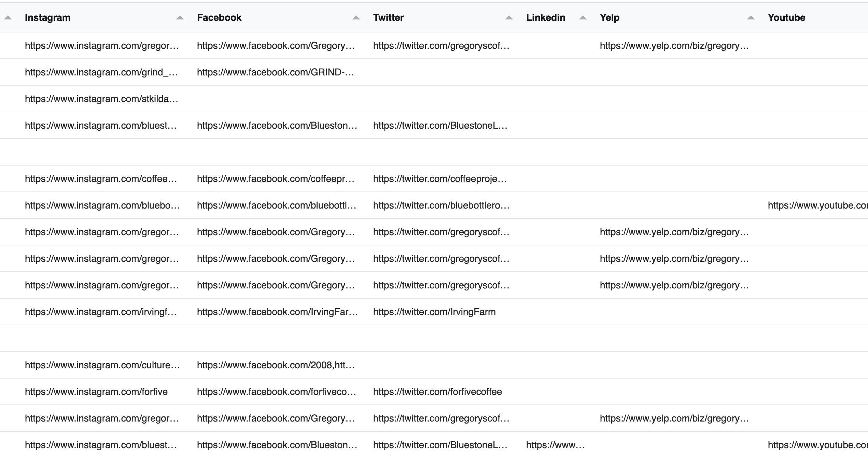Open the facebook.com/GRIND link in row two
Screen dimensions: 868x456
click(276, 72)
